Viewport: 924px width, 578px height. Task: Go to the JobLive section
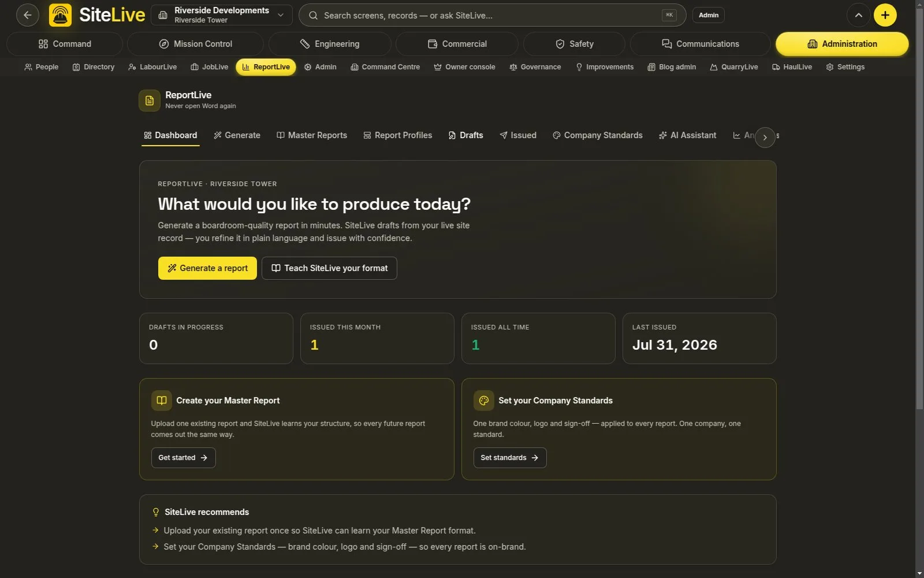[x=210, y=67]
